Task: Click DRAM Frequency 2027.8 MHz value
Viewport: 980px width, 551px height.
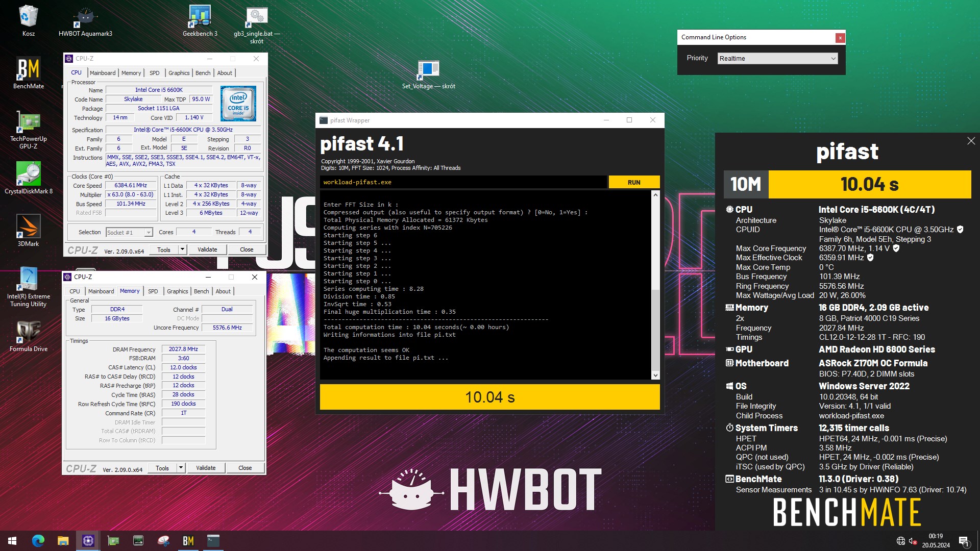Action: (183, 349)
